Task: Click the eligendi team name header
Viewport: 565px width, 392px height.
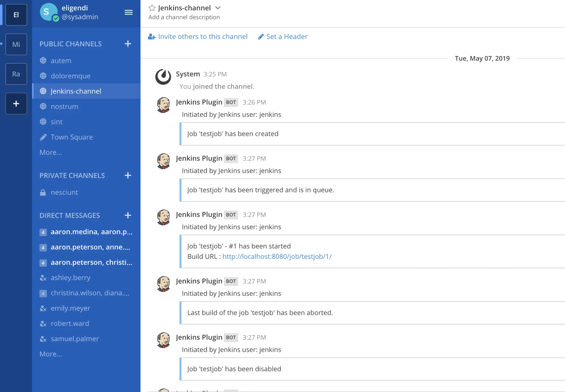Action: [x=75, y=8]
